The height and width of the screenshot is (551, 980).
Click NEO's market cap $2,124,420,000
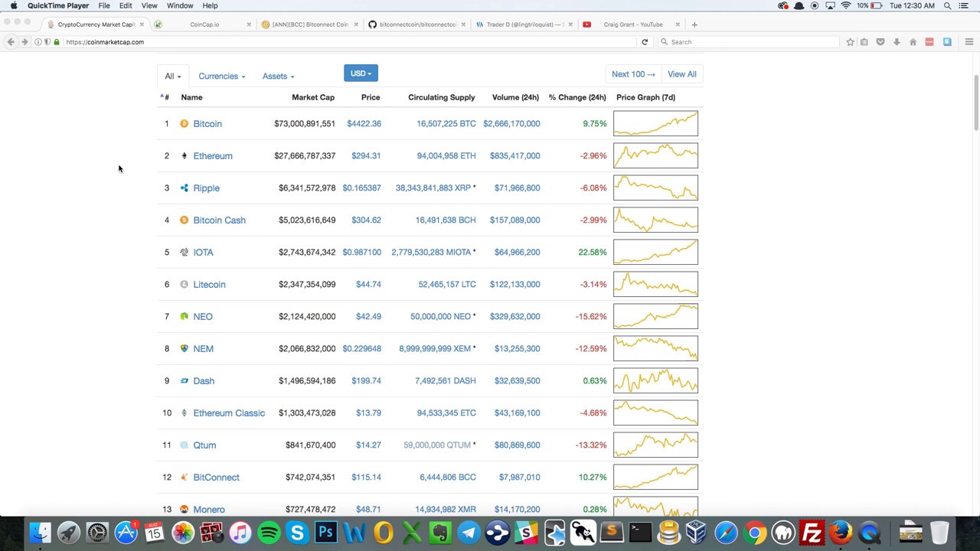click(307, 316)
